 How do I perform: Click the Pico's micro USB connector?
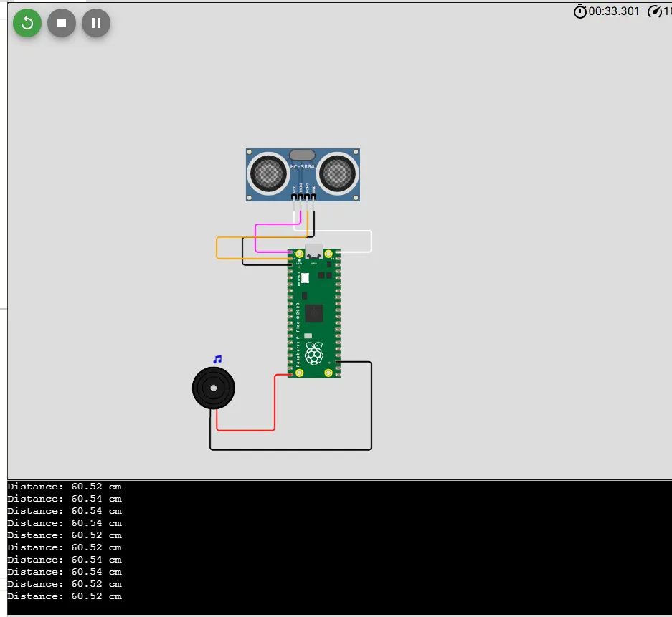coord(313,251)
